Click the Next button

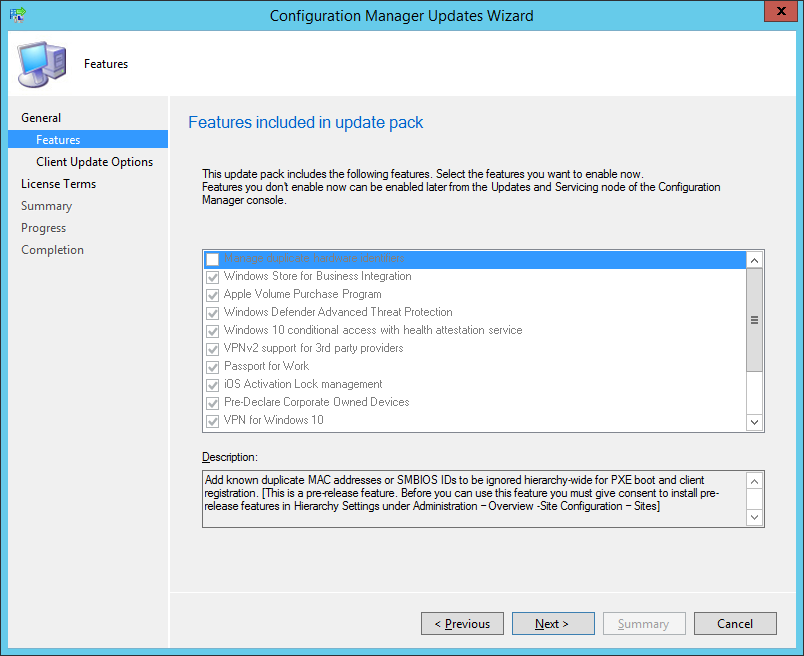(553, 623)
